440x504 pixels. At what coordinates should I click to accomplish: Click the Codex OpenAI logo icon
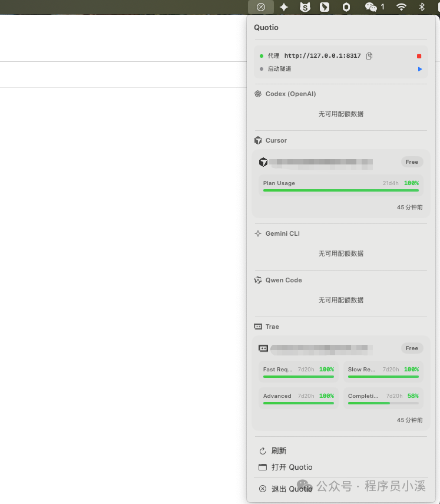tap(258, 94)
